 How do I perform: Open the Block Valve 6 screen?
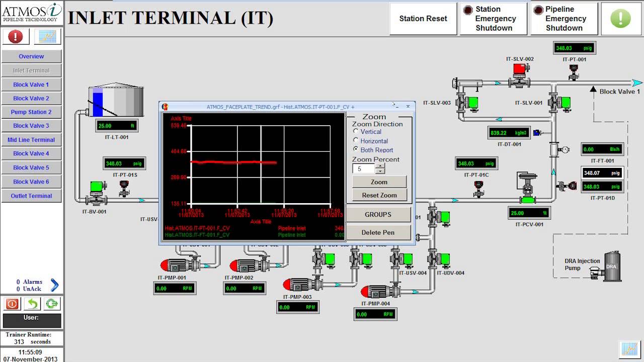[32, 182]
